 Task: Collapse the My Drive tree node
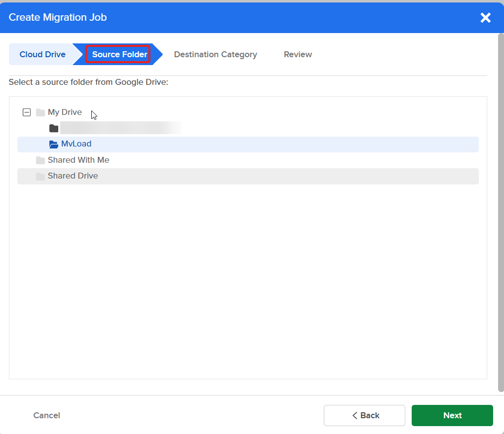coord(27,112)
